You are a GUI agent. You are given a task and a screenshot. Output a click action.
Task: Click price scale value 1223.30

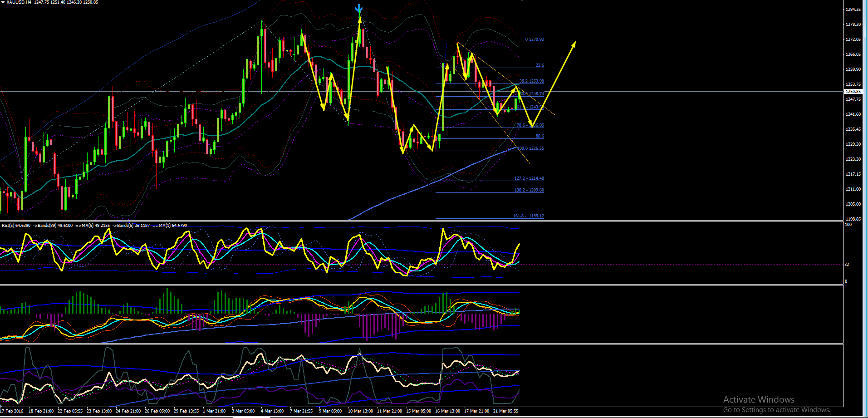(x=853, y=159)
